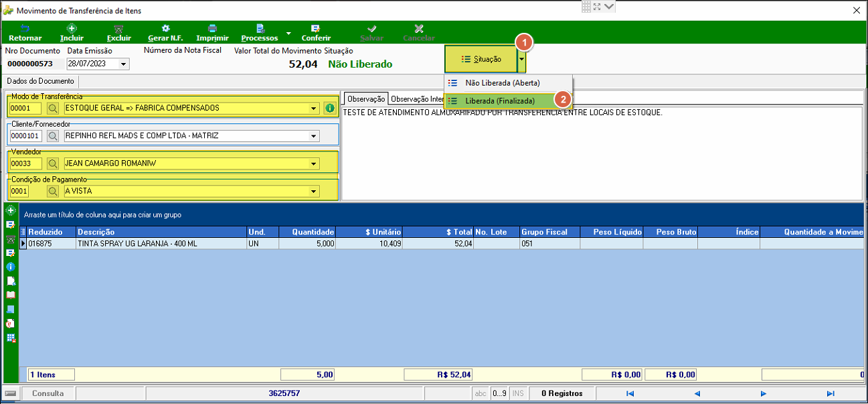Click magnifier search for Cliente/Fornecedor
Screen dimensions: 868x404
[52, 136]
